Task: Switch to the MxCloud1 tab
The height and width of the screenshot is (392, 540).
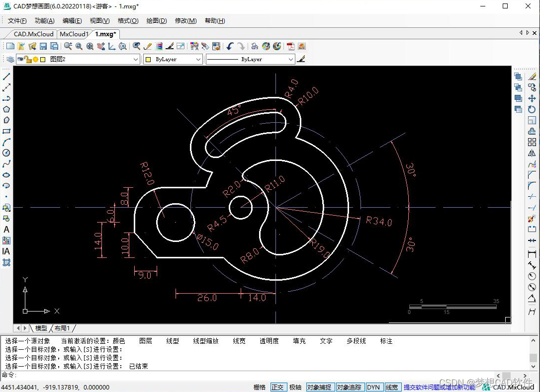Action: pos(74,34)
